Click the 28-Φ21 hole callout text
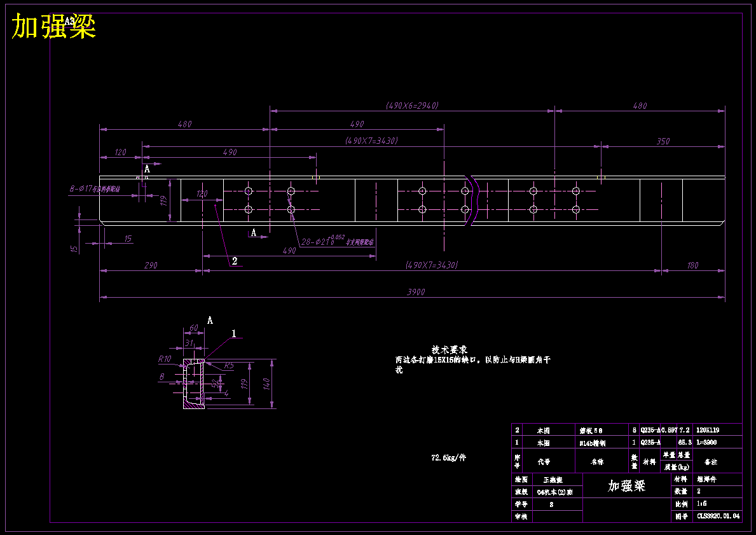This screenshot has width=756, height=535. click(x=338, y=241)
